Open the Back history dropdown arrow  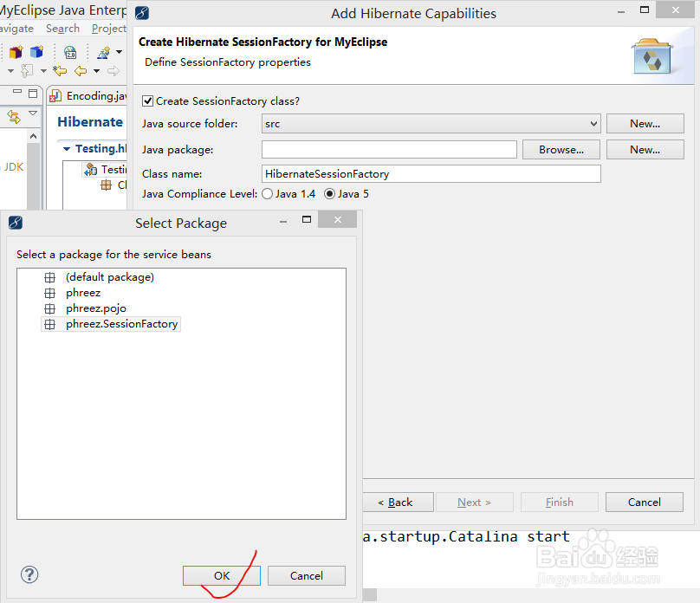(x=96, y=71)
